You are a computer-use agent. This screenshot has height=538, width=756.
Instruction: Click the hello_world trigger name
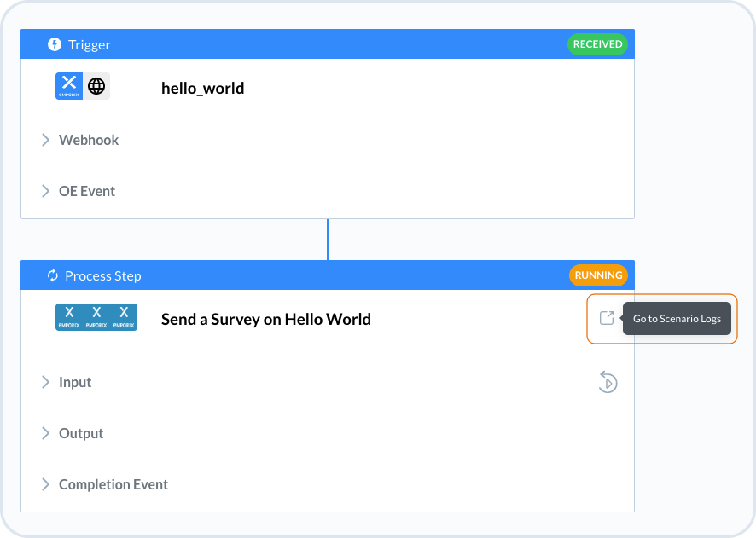coord(202,88)
